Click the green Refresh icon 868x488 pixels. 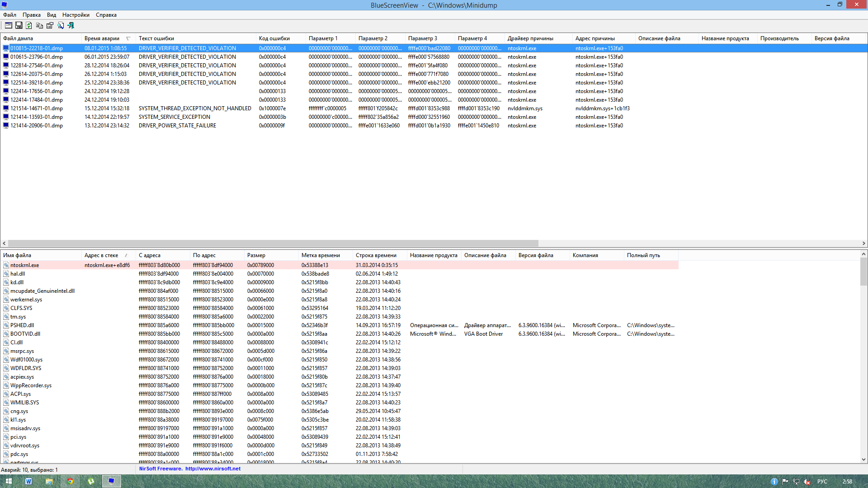(x=29, y=26)
